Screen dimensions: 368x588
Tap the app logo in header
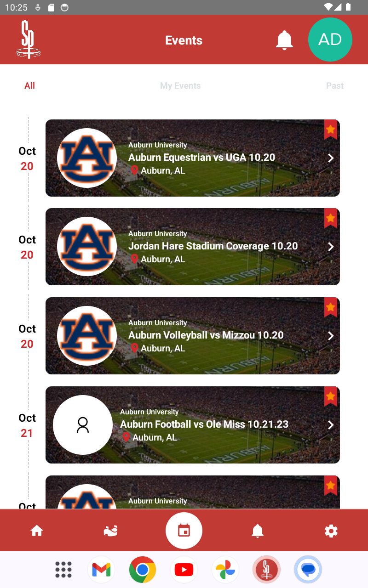29,40
